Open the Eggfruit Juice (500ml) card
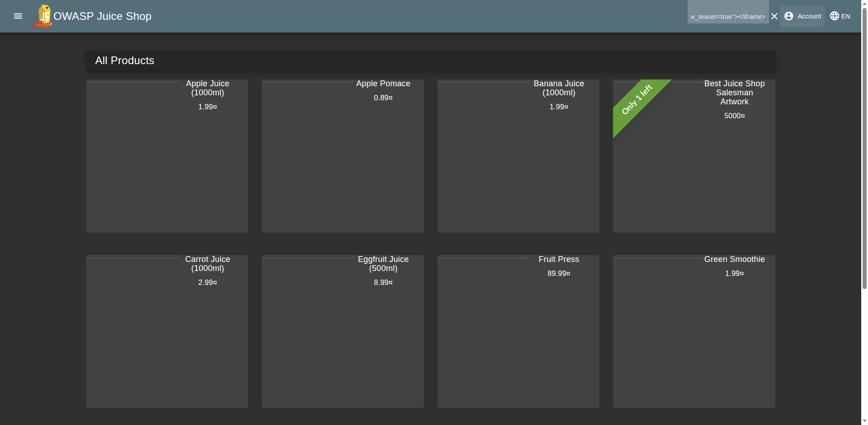Viewport: 868px width, 425px height. click(343, 331)
